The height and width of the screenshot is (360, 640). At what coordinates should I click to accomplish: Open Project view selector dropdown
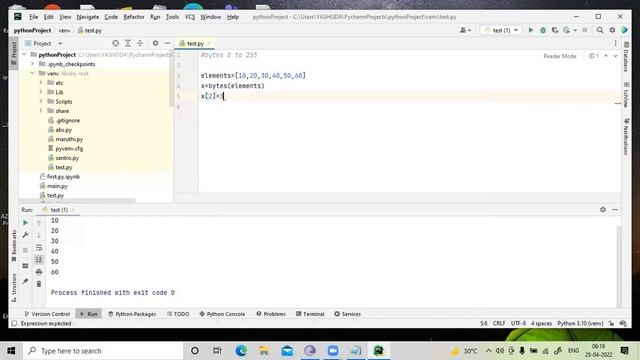tap(44, 43)
